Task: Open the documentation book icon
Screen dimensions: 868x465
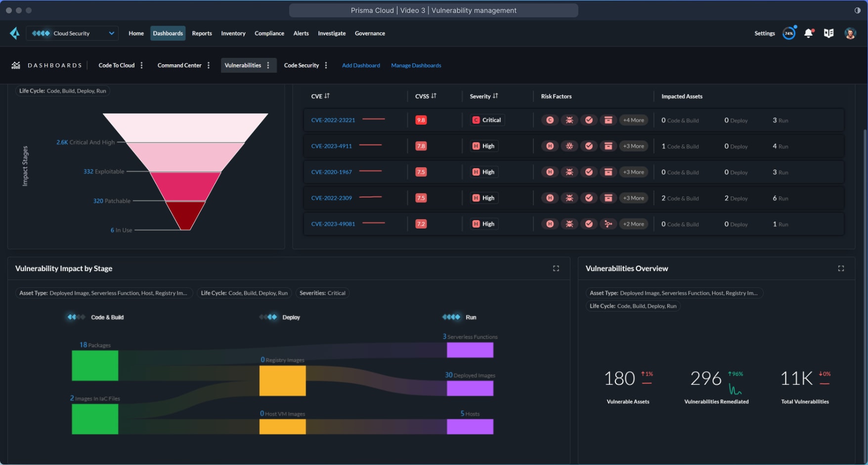Action: tap(829, 33)
